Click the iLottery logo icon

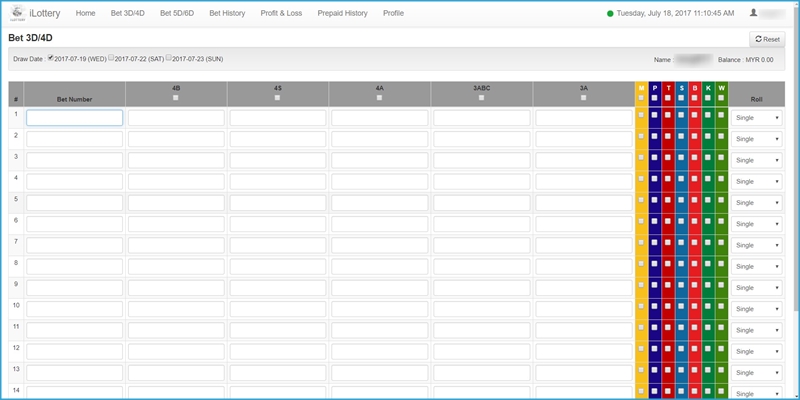[18, 13]
